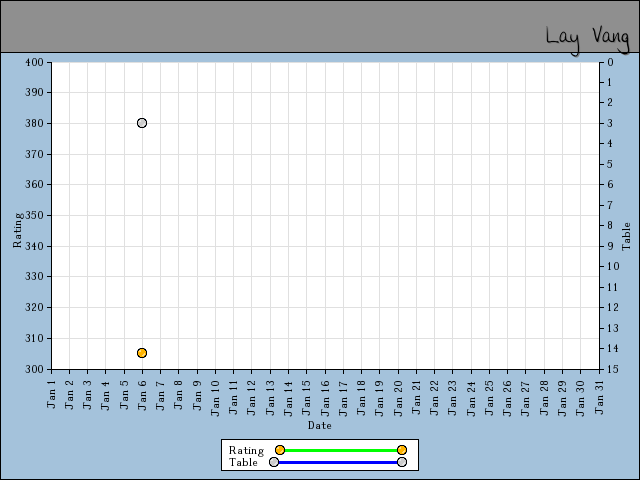Click the Jan 10 date label
The width and height of the screenshot is (640, 480).
point(215,398)
